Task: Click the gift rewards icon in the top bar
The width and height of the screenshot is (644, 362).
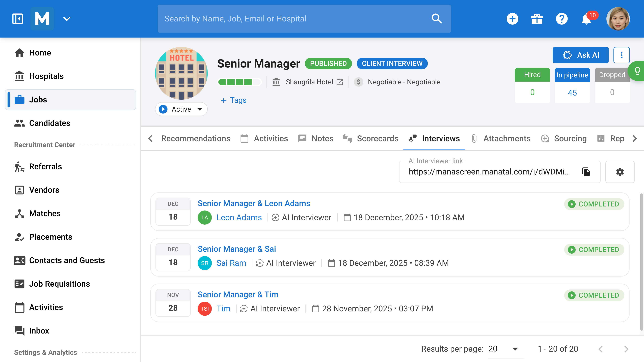Action: pos(537,19)
